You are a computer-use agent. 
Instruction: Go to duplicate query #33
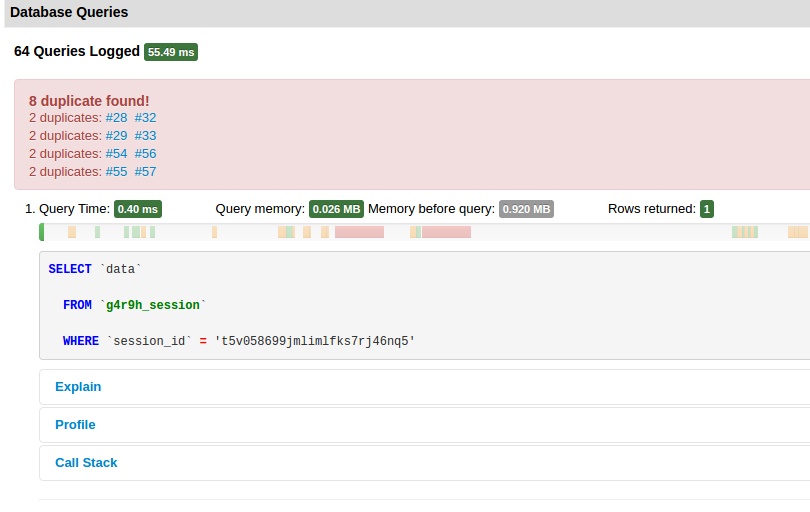coord(145,135)
